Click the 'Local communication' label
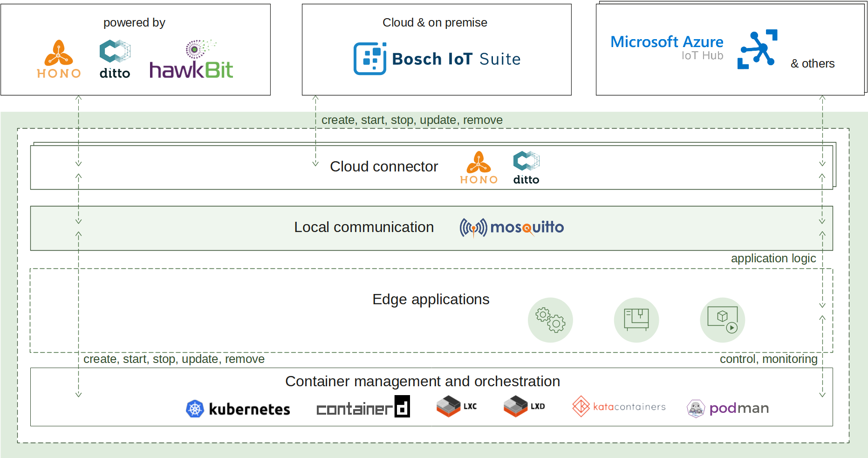 pos(364,227)
